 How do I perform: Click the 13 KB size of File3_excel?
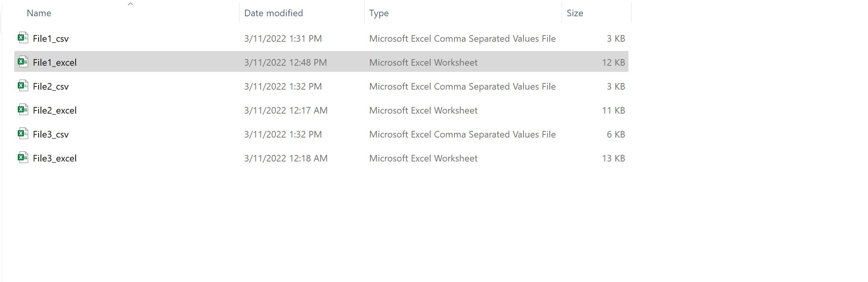[x=613, y=158]
